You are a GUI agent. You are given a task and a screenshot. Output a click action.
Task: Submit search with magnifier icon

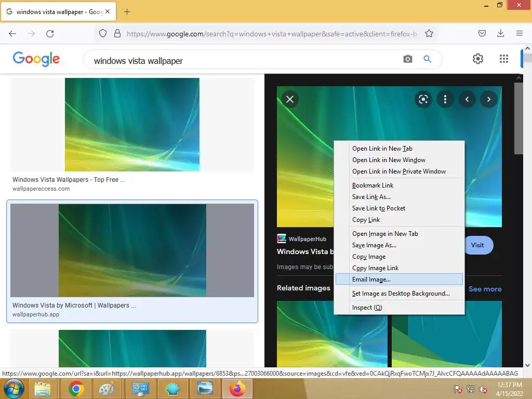tap(427, 59)
